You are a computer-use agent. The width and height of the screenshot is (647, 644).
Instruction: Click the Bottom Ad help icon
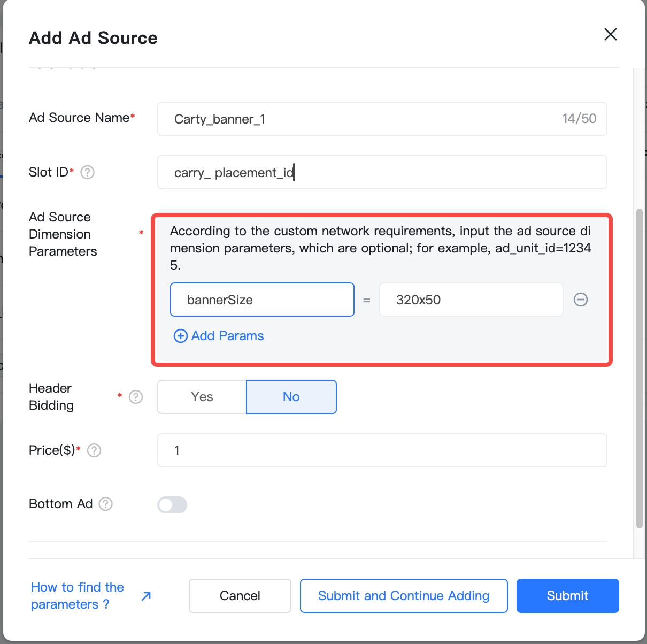click(106, 504)
